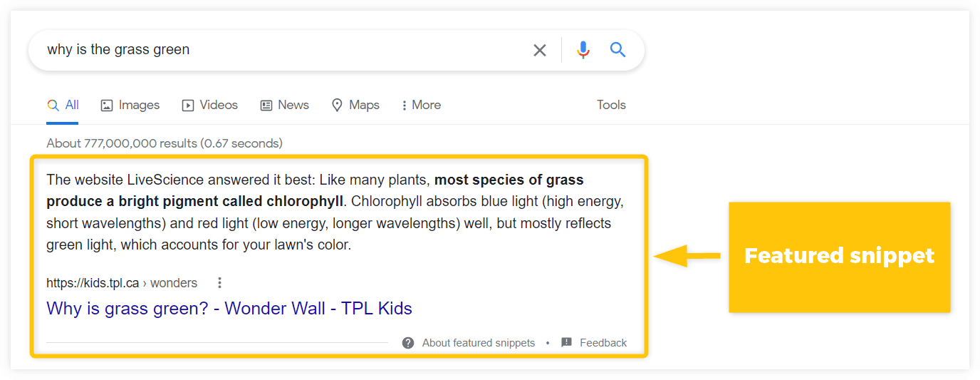Click the yellow 'Featured snippet' label box
The width and height of the screenshot is (980, 380).
[x=839, y=257]
